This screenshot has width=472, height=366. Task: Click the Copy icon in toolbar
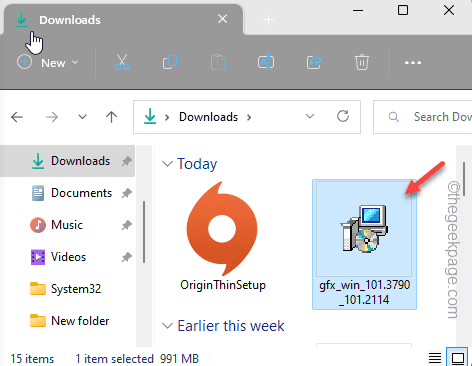170,62
